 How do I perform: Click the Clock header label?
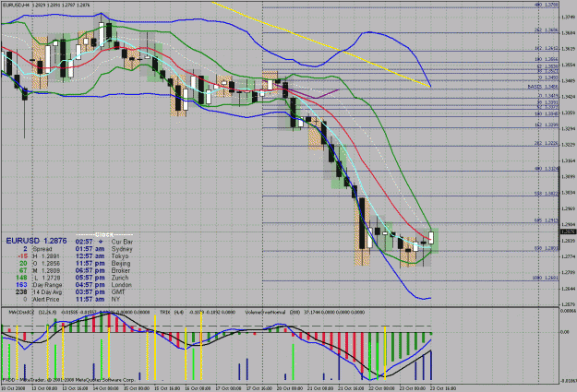[x=104, y=234]
